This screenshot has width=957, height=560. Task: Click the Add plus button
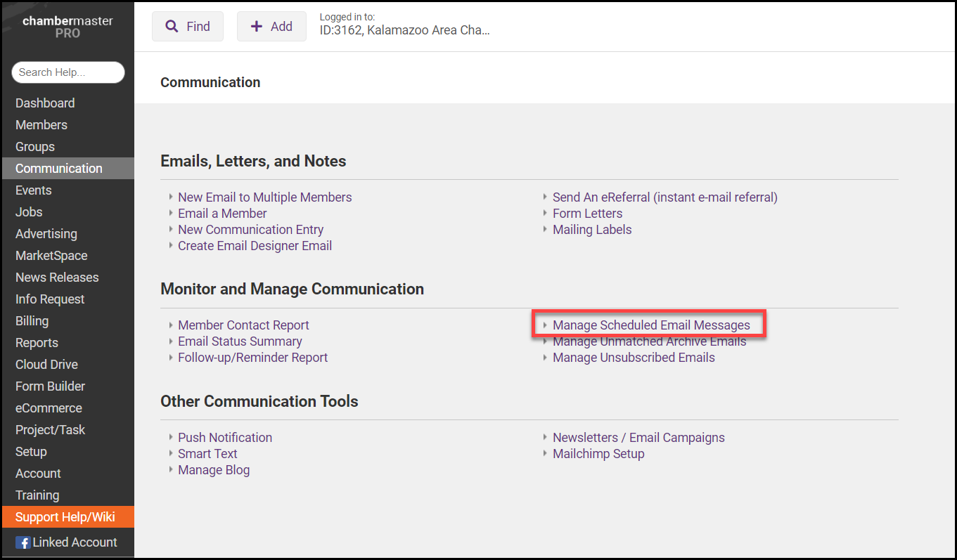[271, 27]
